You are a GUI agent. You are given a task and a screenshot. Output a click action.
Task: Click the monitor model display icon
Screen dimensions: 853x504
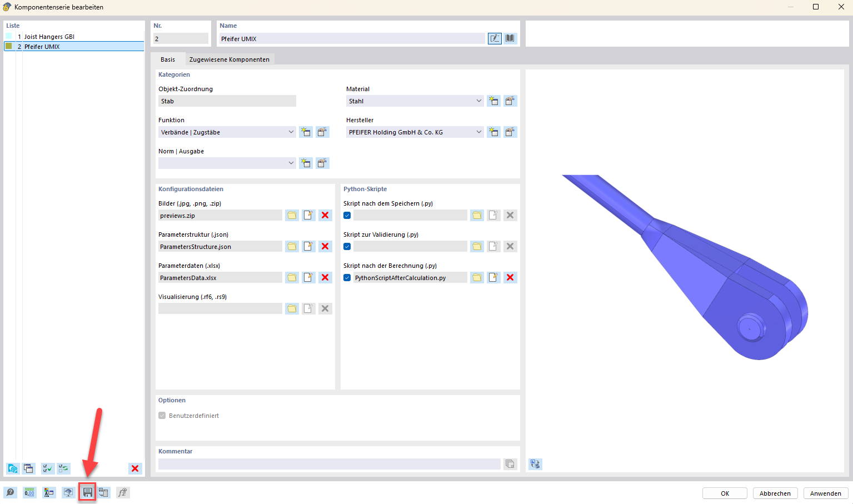tap(68, 492)
